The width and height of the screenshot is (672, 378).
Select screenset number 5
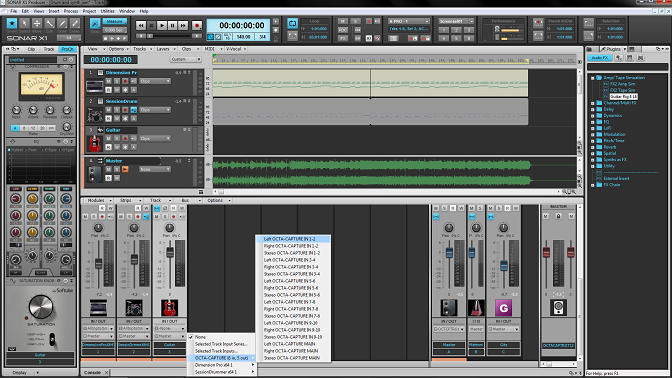[x=456, y=38]
